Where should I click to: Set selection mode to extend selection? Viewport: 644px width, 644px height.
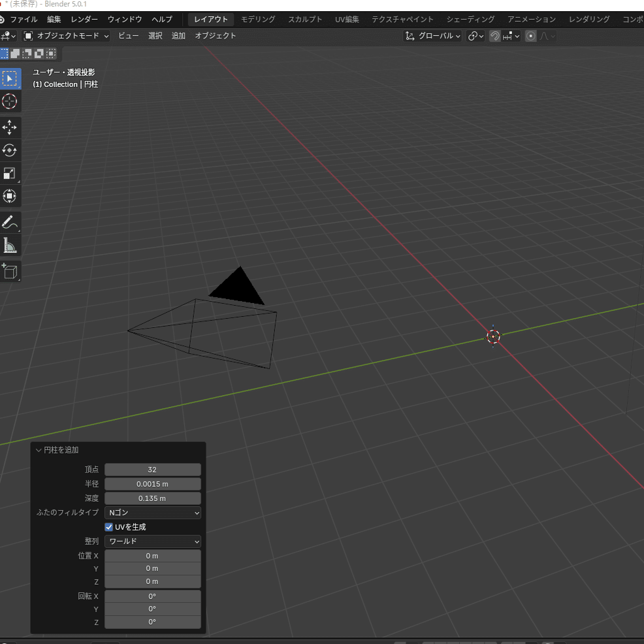(15, 54)
